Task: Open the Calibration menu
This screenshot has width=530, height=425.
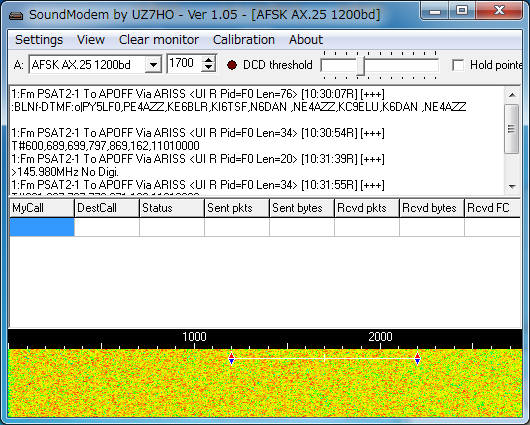Action: coord(244,40)
